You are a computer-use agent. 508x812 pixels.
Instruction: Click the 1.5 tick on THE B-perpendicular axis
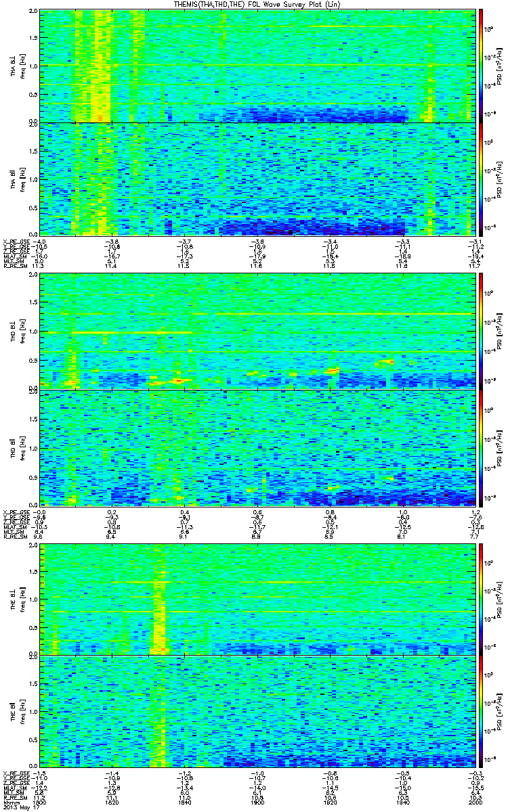pos(33,571)
